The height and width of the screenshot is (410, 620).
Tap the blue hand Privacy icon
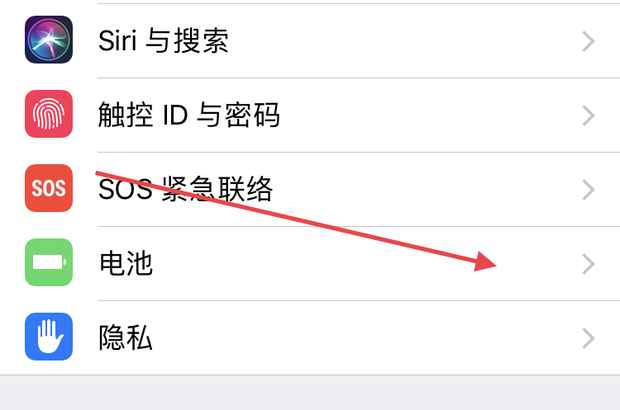49,337
